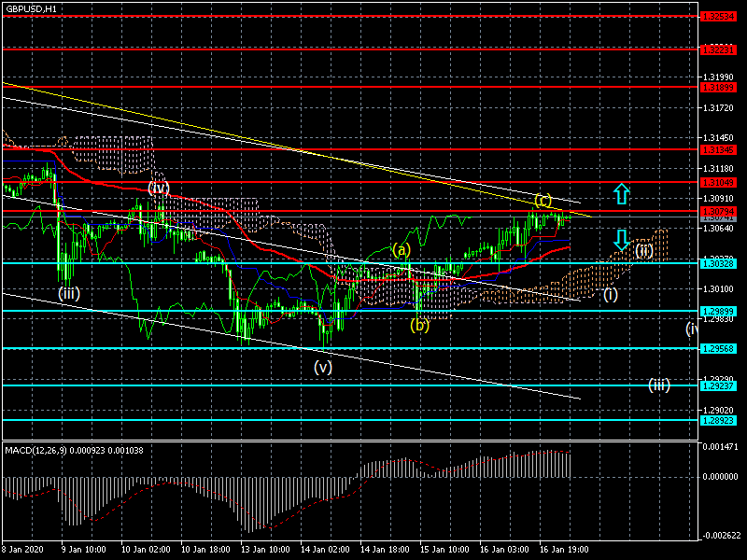Click the 10 Jan 02:00 time label
Image resolution: width=747 pixels, height=560 pixels.
pyautogui.click(x=146, y=549)
